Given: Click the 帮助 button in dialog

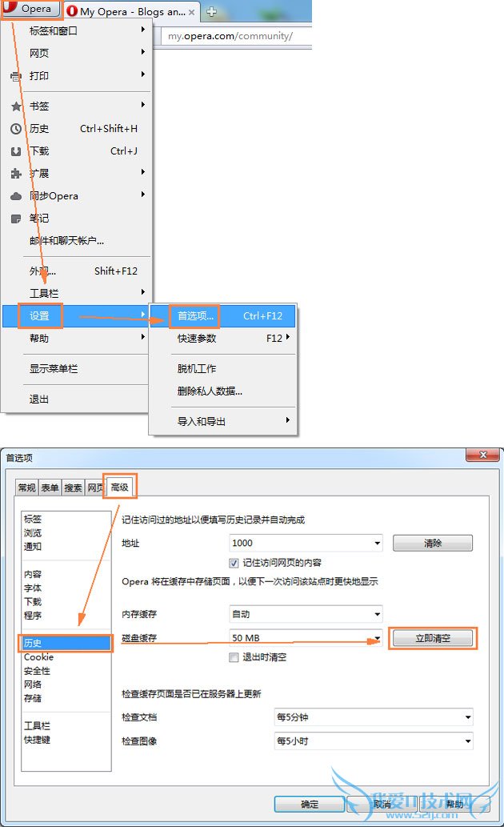Looking at the screenshot, I should pos(454,805).
